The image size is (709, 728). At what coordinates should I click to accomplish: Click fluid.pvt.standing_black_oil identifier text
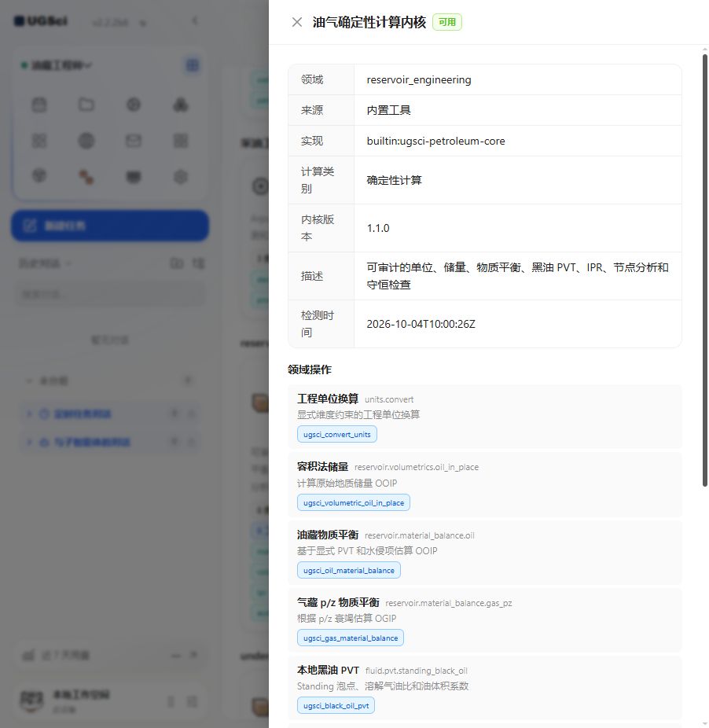(x=417, y=671)
